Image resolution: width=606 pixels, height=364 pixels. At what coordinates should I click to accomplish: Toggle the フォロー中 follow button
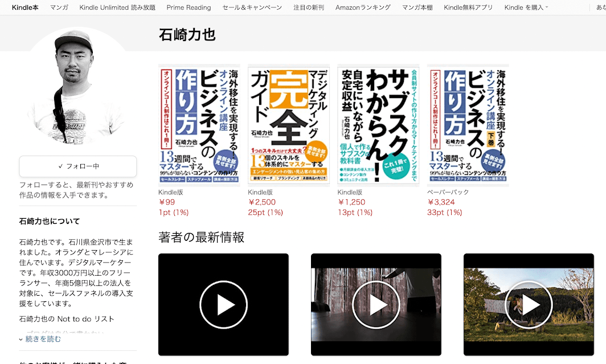(x=77, y=166)
